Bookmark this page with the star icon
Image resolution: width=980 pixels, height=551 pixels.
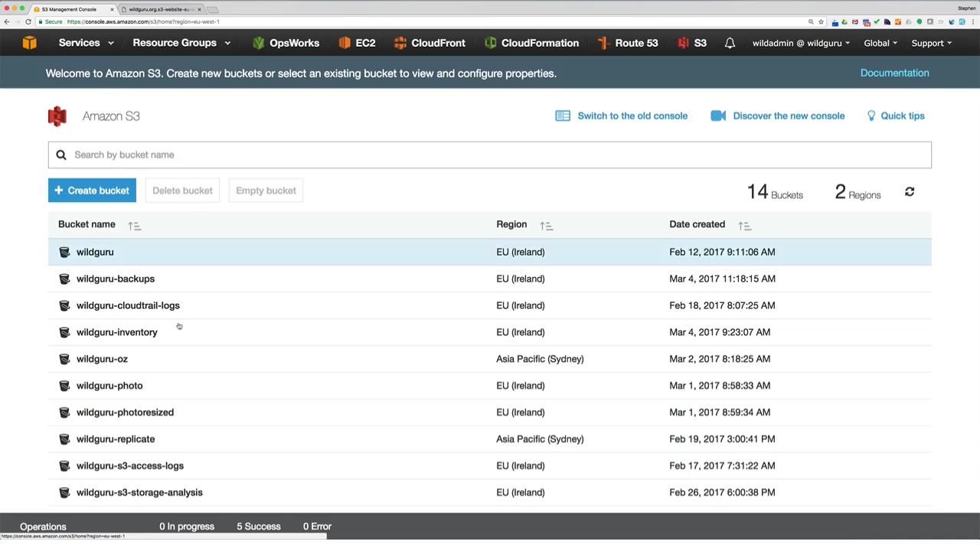pos(821,21)
